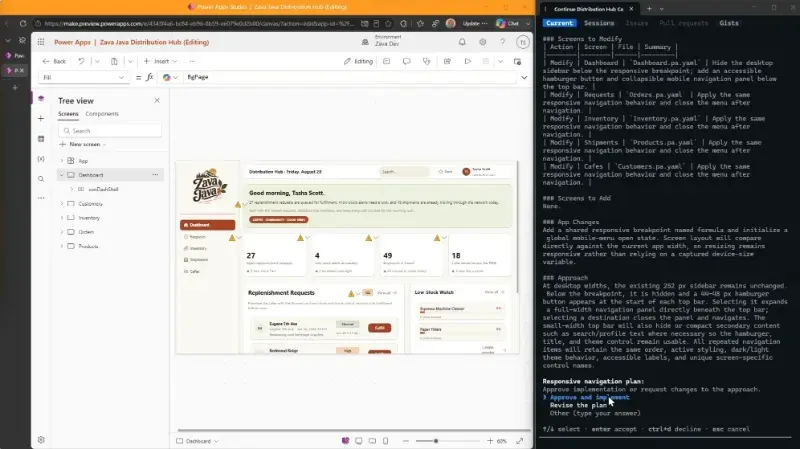Image resolution: width=800 pixels, height=449 pixels.
Task: Open the app checker stethoscope icon
Action: tap(427, 61)
